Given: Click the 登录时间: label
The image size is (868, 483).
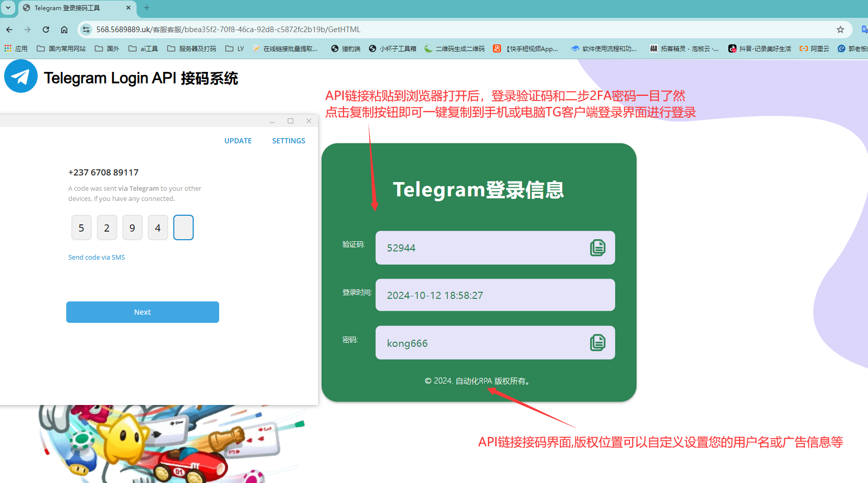Looking at the screenshot, I should pyautogui.click(x=357, y=292).
